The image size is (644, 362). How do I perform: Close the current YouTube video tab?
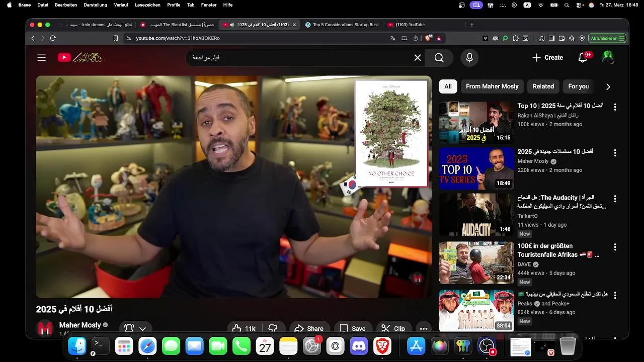click(294, 25)
